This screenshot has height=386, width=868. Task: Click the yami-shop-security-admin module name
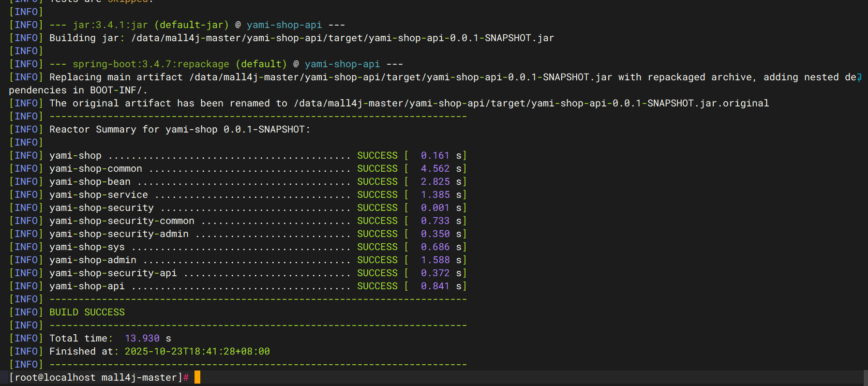pyautogui.click(x=119, y=234)
